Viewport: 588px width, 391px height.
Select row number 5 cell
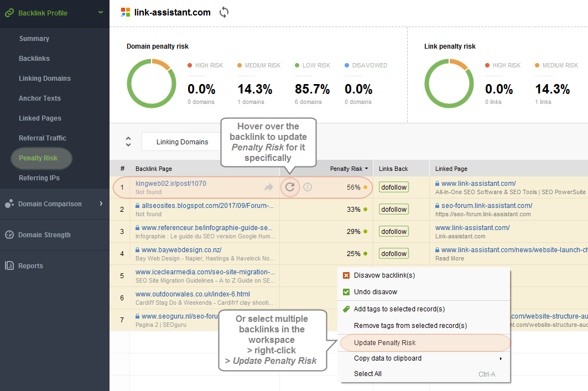coord(122,276)
